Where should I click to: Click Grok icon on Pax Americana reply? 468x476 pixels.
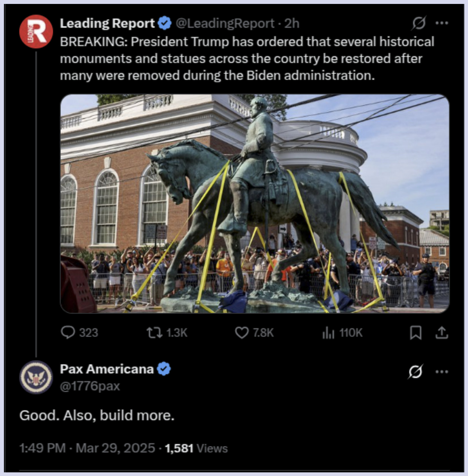(x=415, y=371)
